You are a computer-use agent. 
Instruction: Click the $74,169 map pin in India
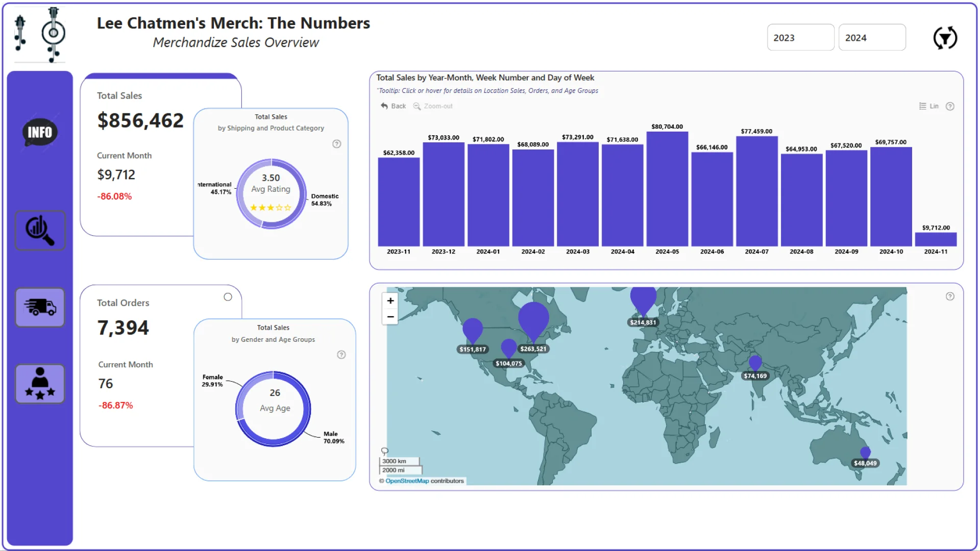[755, 363]
